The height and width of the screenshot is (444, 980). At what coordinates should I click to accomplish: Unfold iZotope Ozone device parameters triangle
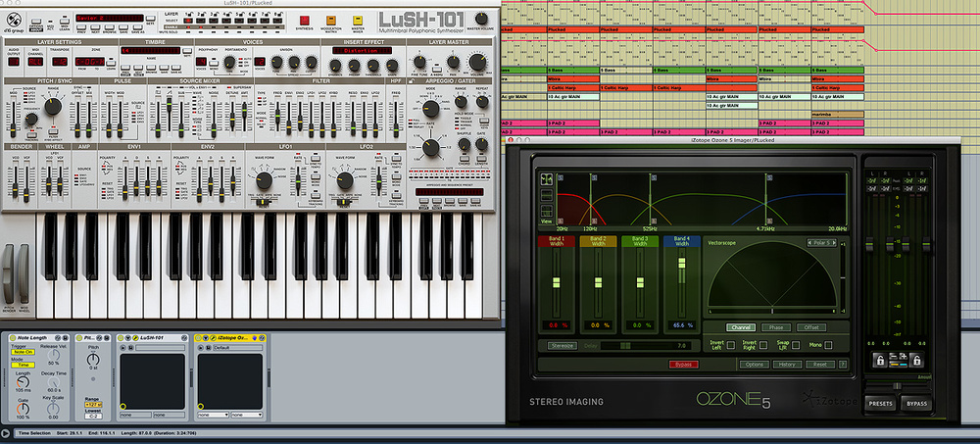(206, 338)
